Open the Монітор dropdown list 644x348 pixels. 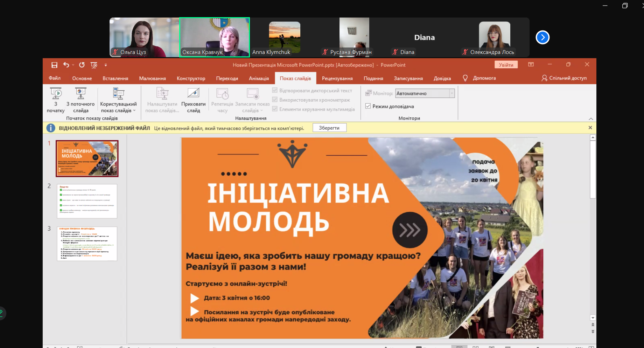[x=451, y=93]
